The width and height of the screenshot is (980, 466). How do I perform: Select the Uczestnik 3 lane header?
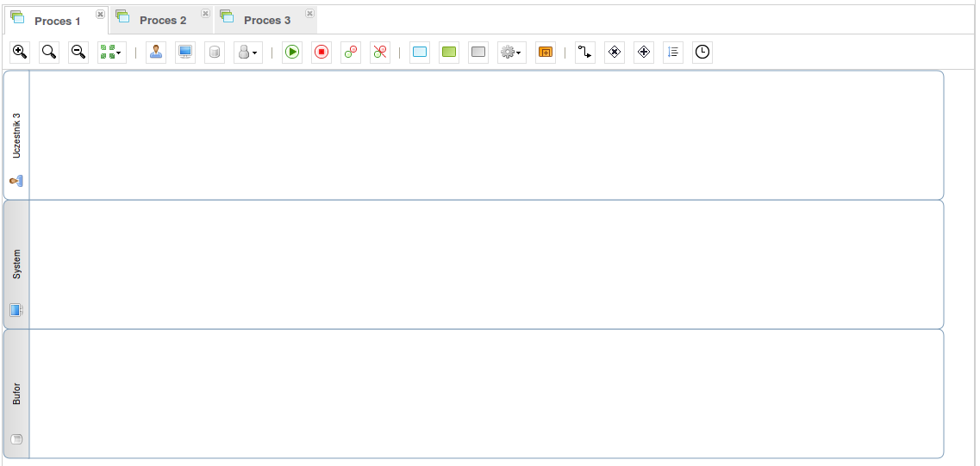(x=16, y=135)
